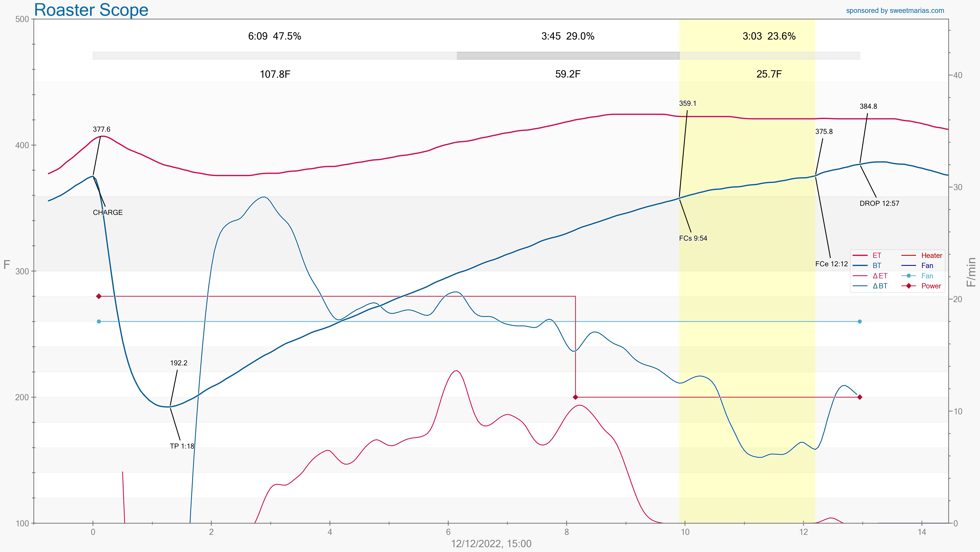Image resolution: width=980 pixels, height=552 pixels.
Task: Select the Fan circle marker at roast end
Action: [860, 322]
